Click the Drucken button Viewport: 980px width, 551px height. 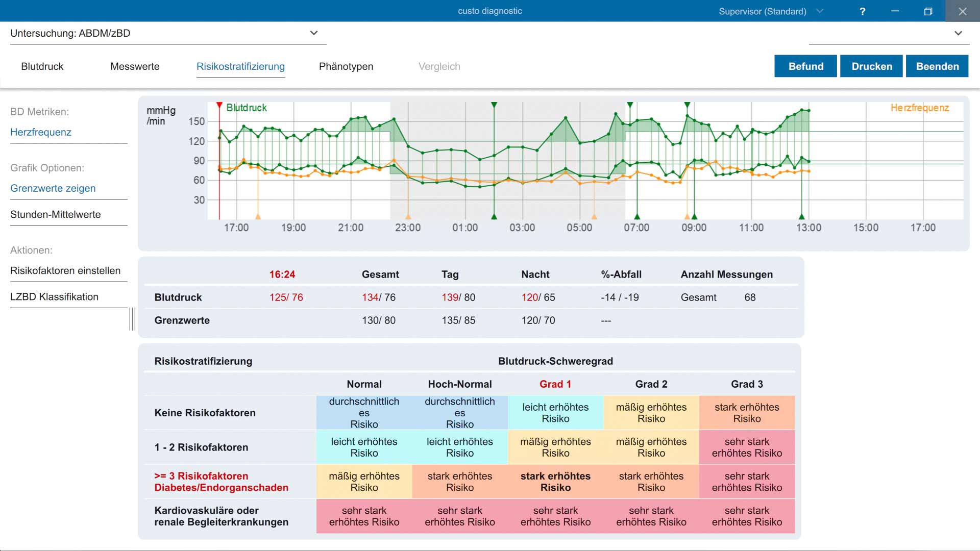872,66
